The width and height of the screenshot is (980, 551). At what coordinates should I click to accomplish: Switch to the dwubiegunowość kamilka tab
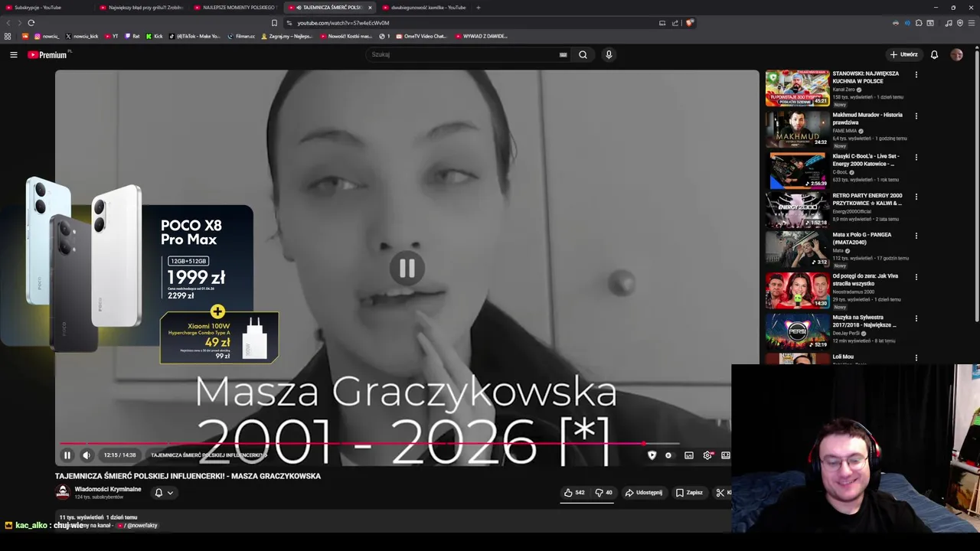point(425,8)
